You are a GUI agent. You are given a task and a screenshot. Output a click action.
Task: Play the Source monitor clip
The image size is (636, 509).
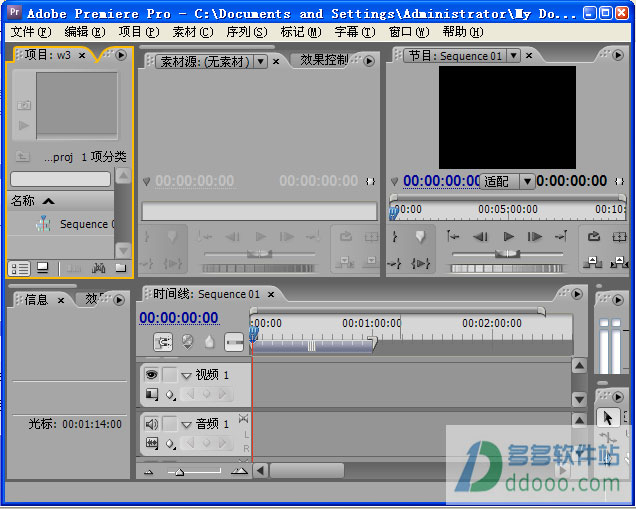coord(260,236)
